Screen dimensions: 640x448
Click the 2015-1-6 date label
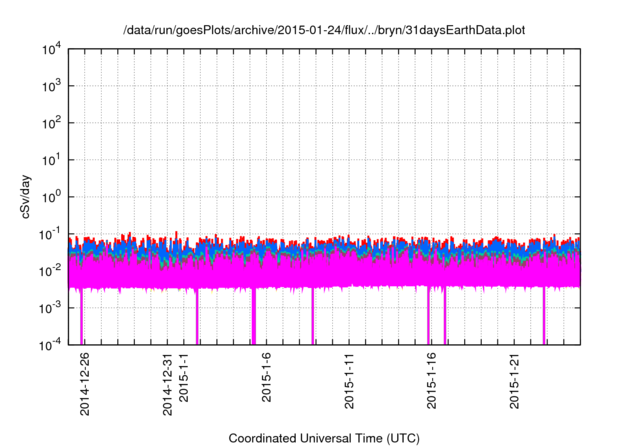[266, 377]
